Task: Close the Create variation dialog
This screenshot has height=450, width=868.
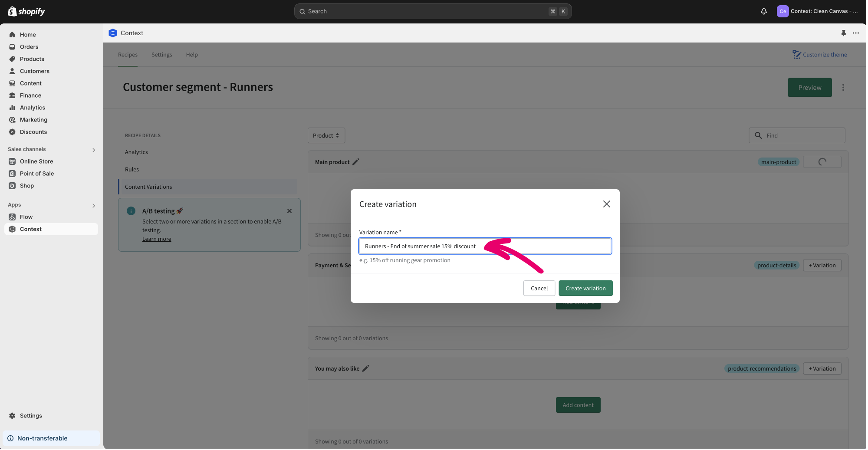Action: (606, 204)
